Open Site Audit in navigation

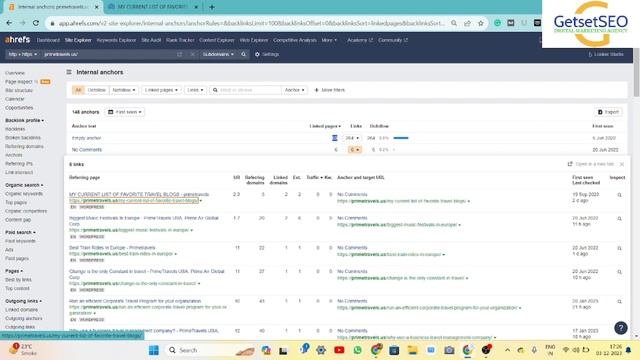pyautogui.click(x=151, y=40)
